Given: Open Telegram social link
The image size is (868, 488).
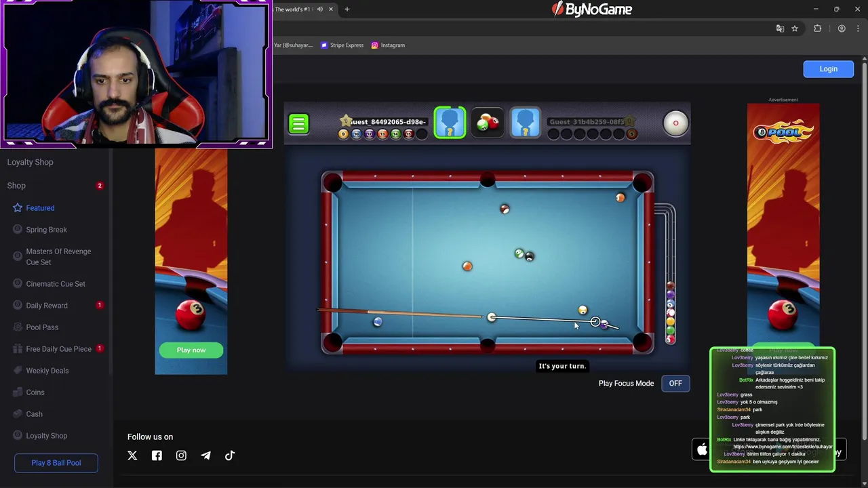Looking at the screenshot, I should click(205, 455).
